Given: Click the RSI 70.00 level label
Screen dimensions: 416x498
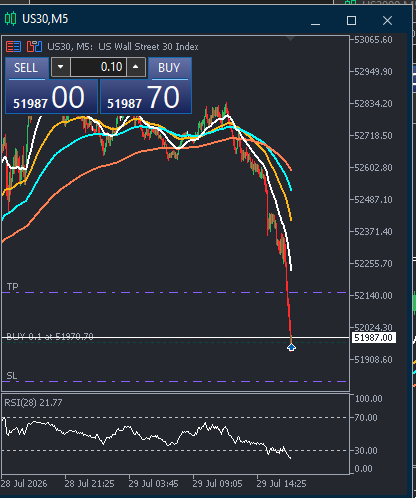Looking at the screenshot, I should (x=366, y=418).
